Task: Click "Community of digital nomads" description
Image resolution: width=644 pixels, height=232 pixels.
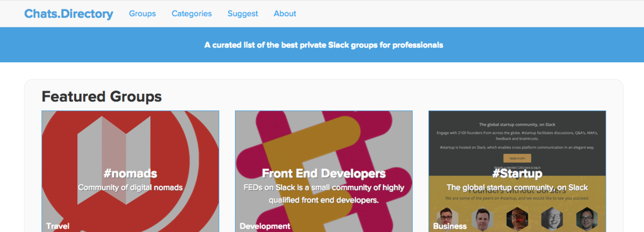Action: tap(130, 188)
